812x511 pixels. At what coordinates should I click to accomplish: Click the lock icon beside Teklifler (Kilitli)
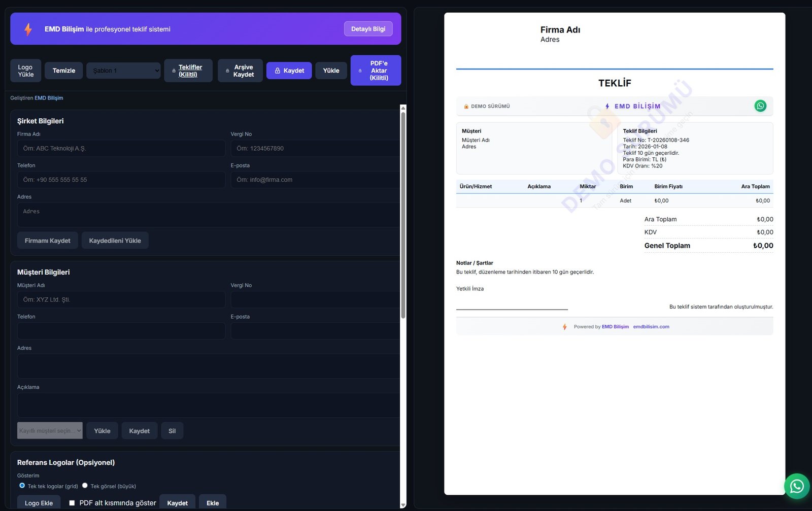(x=174, y=71)
